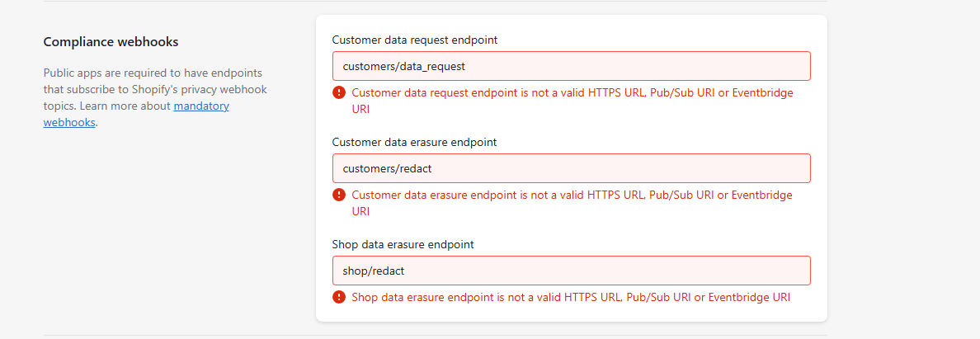This screenshot has height=339, width=980.
Task: Click the 'Shop data erasure endpoint' label
Action: pyautogui.click(x=403, y=244)
